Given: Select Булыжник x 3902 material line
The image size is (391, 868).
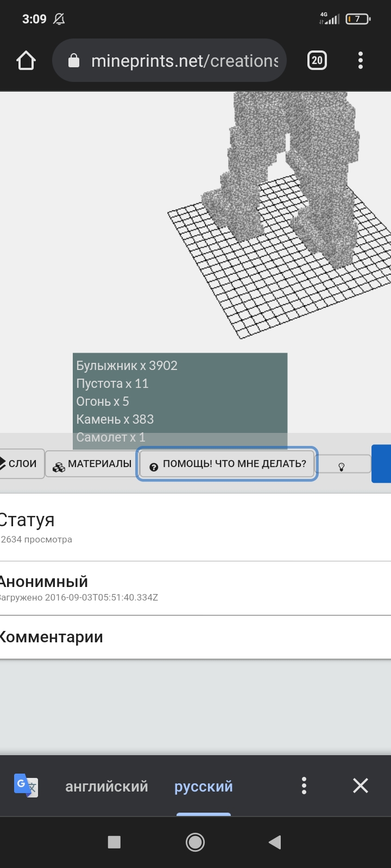Looking at the screenshot, I should (x=127, y=366).
